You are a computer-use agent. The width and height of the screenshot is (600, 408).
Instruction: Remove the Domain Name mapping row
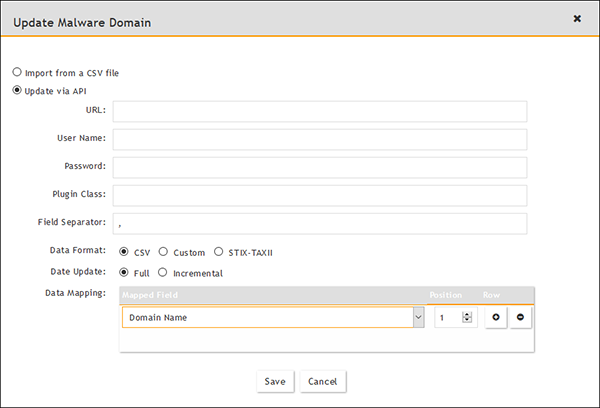pyautogui.click(x=520, y=317)
